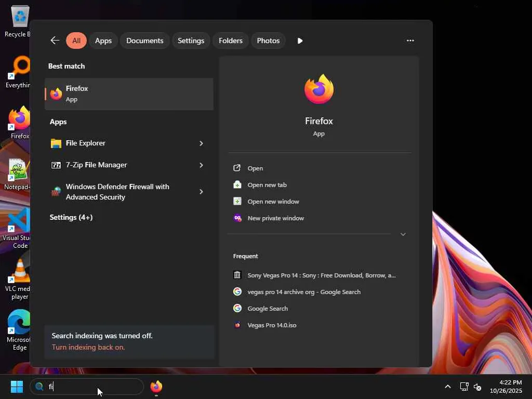Switch to the Apps filter tab

[x=103, y=41]
